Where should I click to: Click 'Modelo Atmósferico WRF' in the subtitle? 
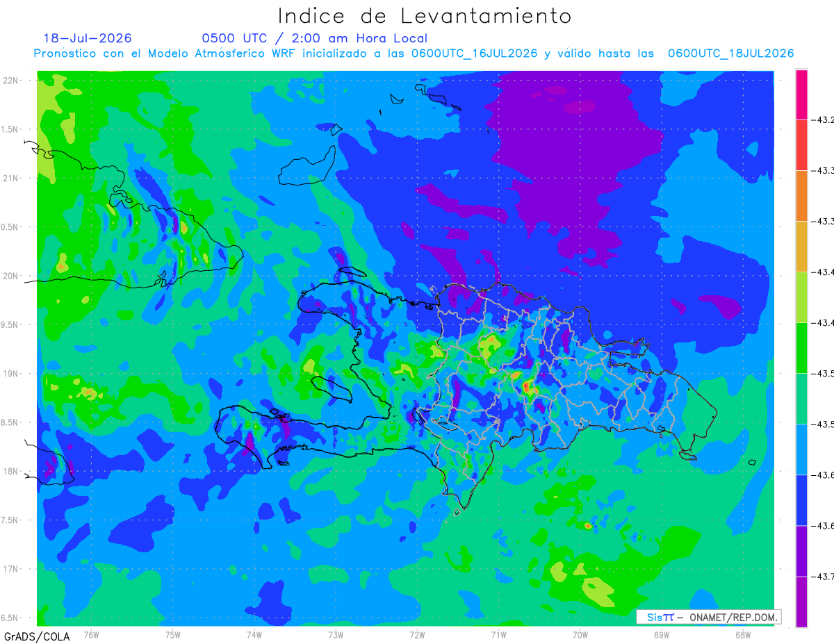click(x=222, y=53)
